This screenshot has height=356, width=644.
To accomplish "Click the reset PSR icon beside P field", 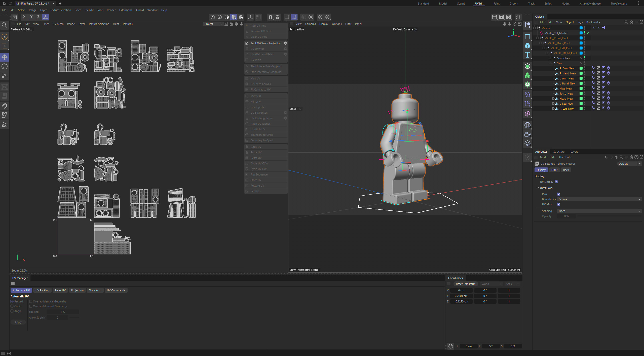I will [450, 346].
